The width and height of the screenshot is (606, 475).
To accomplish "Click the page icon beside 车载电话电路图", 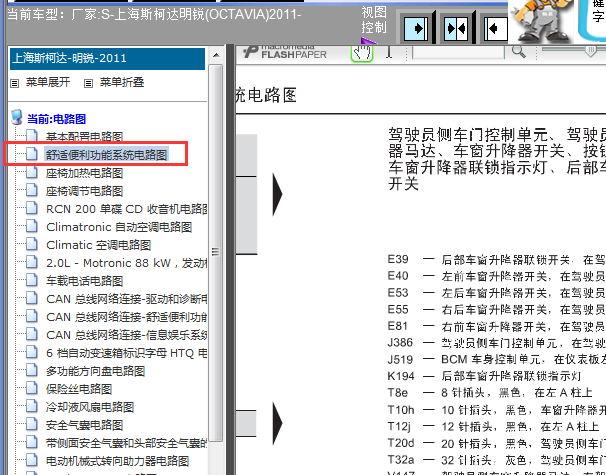I will [32, 280].
